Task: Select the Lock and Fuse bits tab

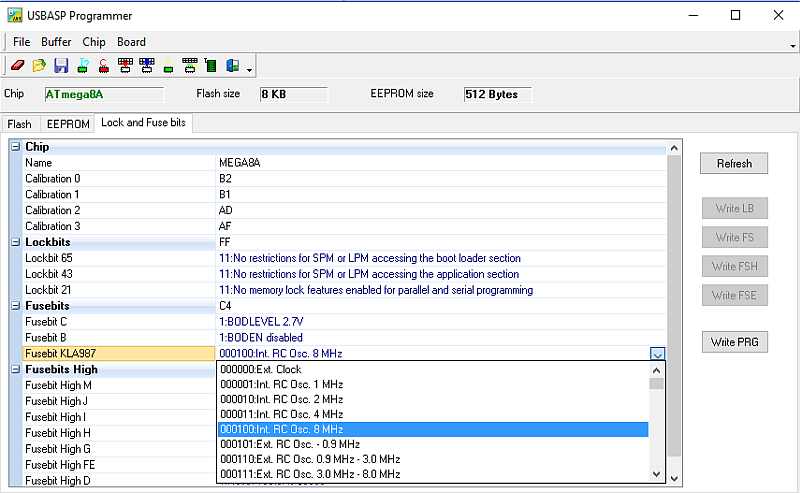Action: click(x=143, y=122)
